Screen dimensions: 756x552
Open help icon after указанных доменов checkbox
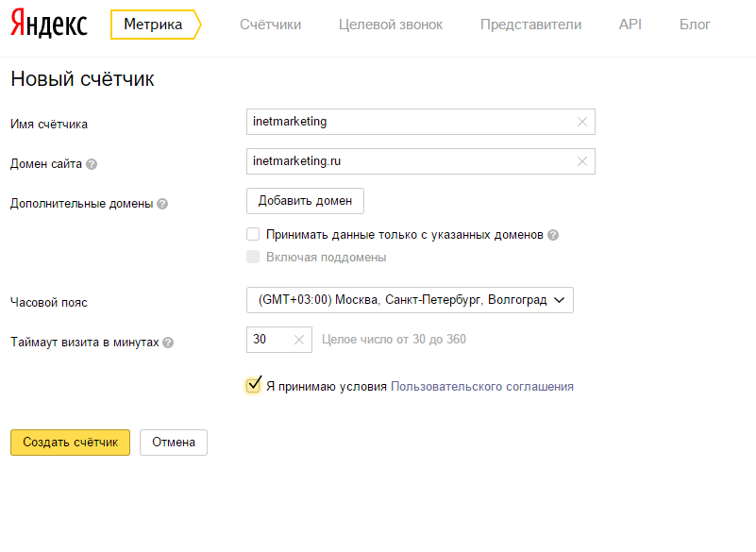pyautogui.click(x=553, y=235)
